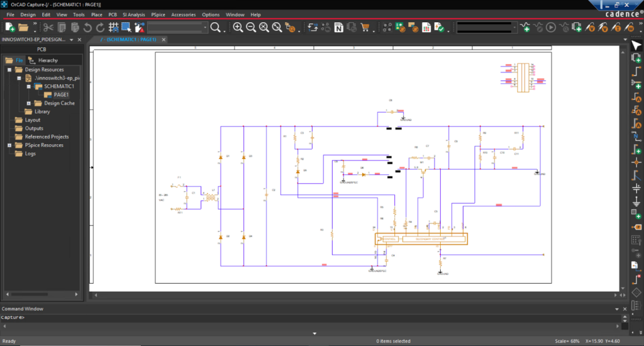Viewport: 644px width, 346px height.
Task: Open the Options menu
Action: point(211,15)
